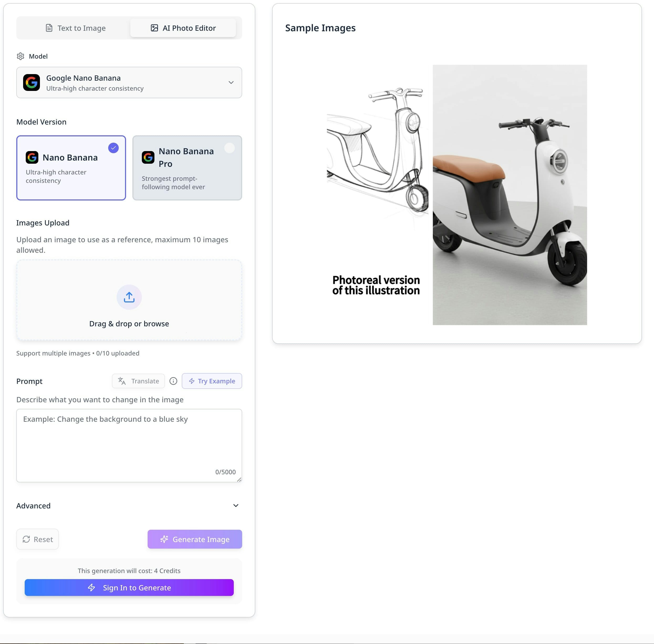Click the upload arrow icon in the drop zone
This screenshot has height=644, width=654.
129,297
